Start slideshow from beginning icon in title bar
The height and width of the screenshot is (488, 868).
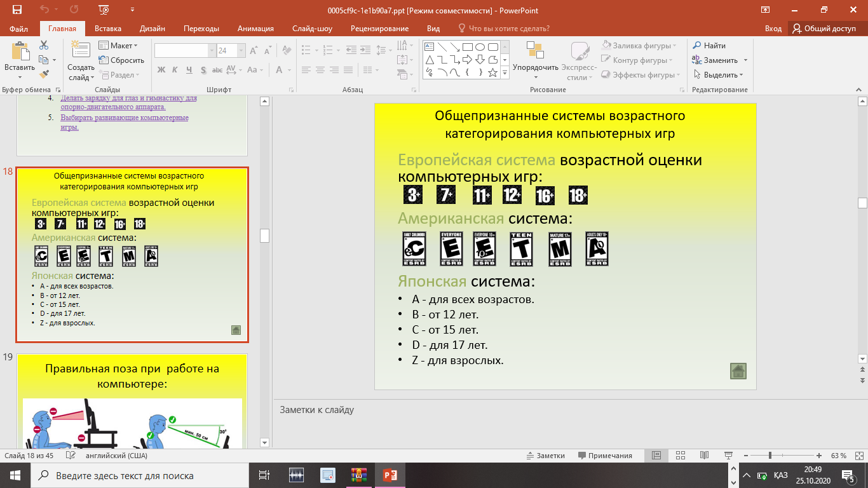104,10
